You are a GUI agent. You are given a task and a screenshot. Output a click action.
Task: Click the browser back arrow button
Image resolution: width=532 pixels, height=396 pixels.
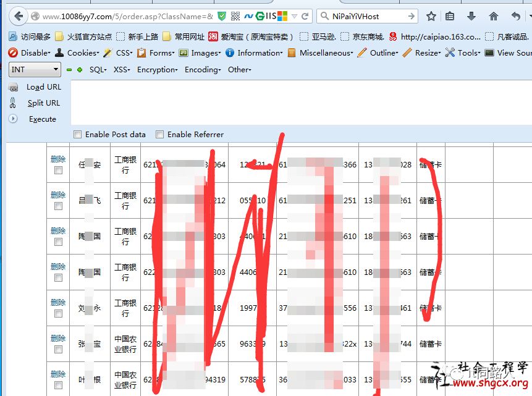[18, 16]
